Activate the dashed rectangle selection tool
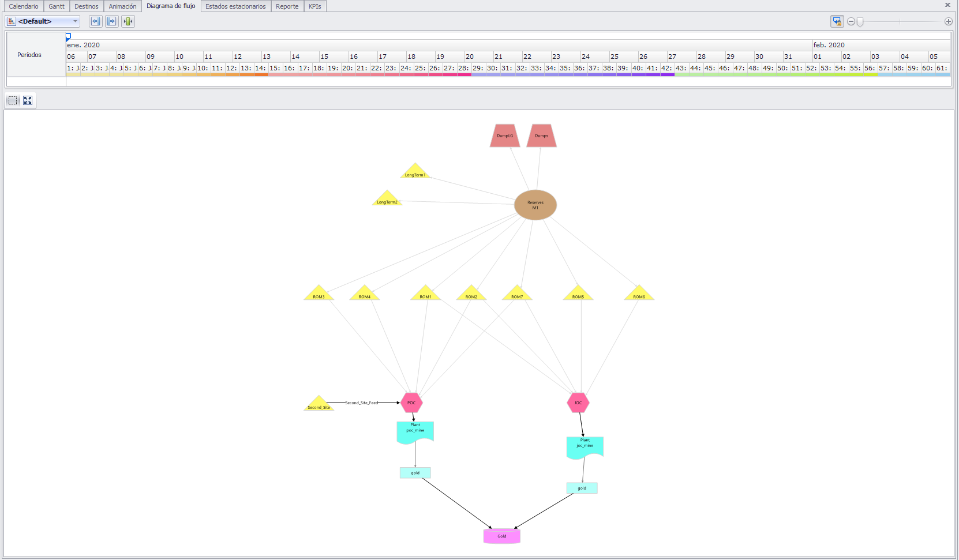The width and height of the screenshot is (959, 560). (x=13, y=100)
